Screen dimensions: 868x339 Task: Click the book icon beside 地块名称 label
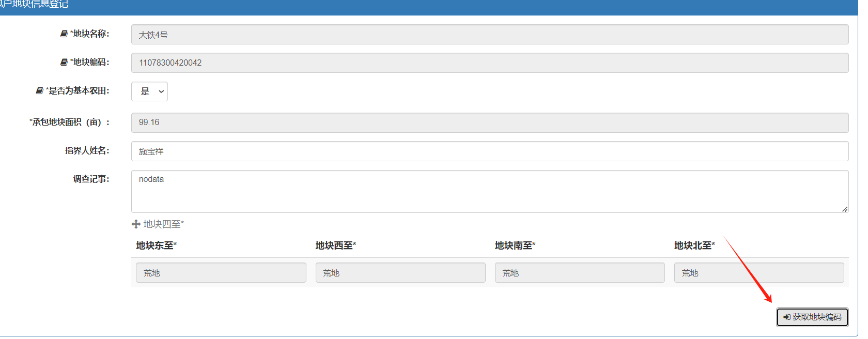point(64,34)
